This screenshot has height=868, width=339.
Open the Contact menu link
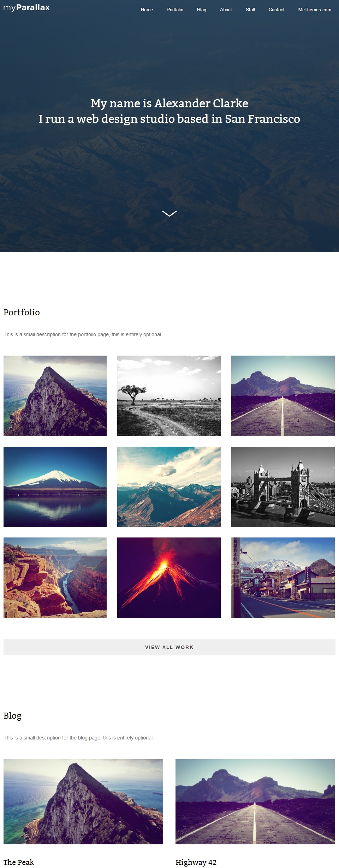(276, 10)
